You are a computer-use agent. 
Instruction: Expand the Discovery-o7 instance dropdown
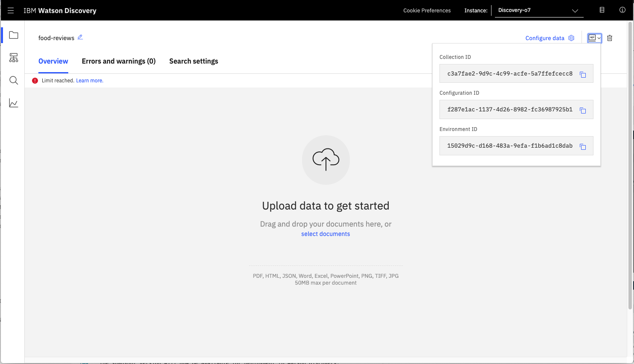click(539, 11)
